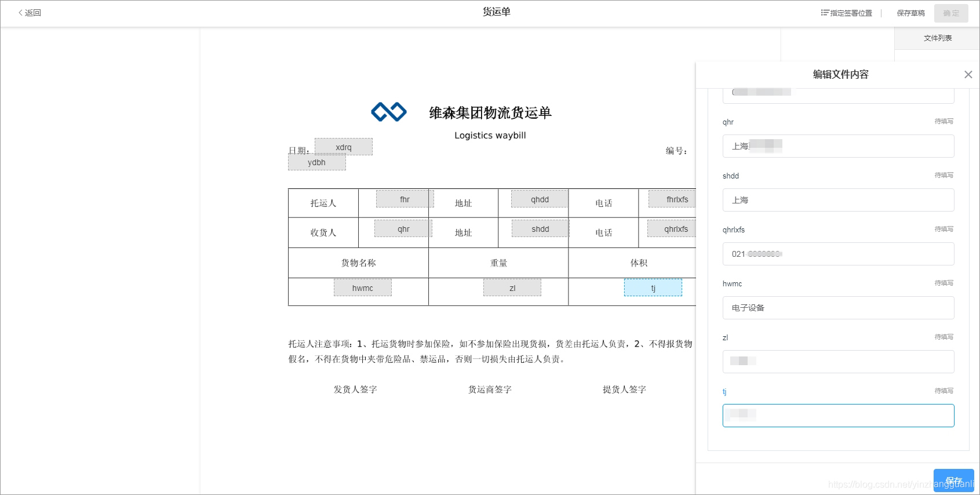Viewport: 980px width, 495px height.
Task: Click the 重量 column header
Action: 498,263
